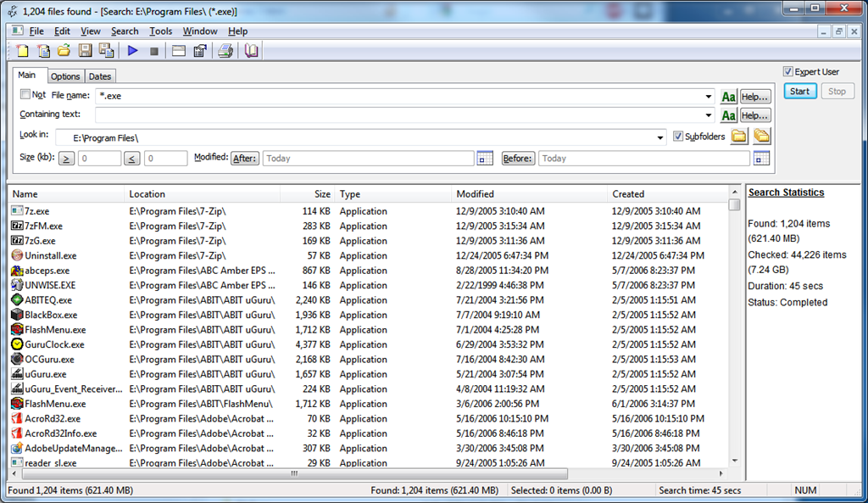Screen dimensions: 868x503
Task: Open calendar picker for Before date
Action: coord(762,159)
